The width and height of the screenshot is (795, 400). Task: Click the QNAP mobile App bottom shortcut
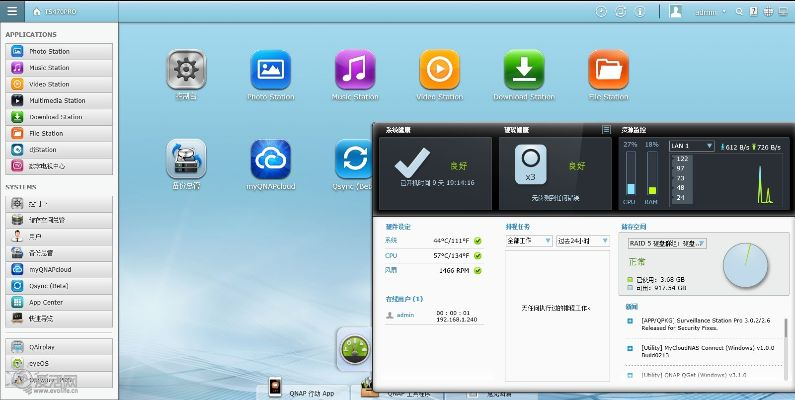(303, 389)
